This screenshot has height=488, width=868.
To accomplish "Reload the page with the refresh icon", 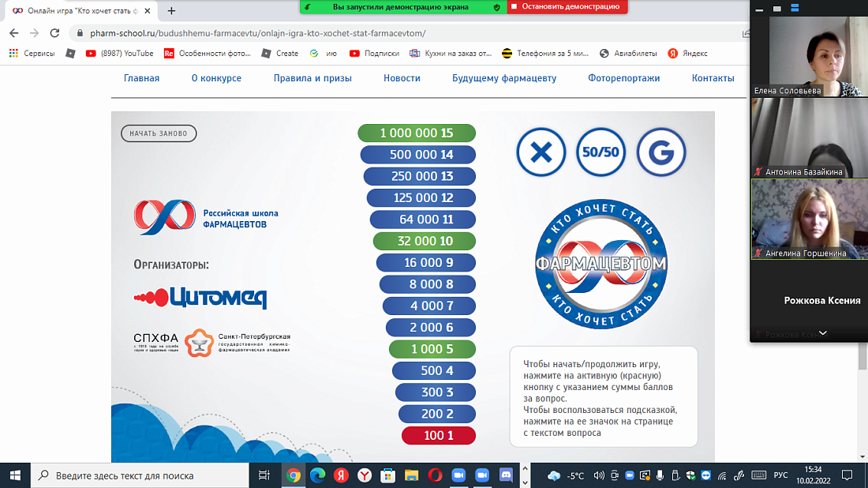I will click(54, 34).
